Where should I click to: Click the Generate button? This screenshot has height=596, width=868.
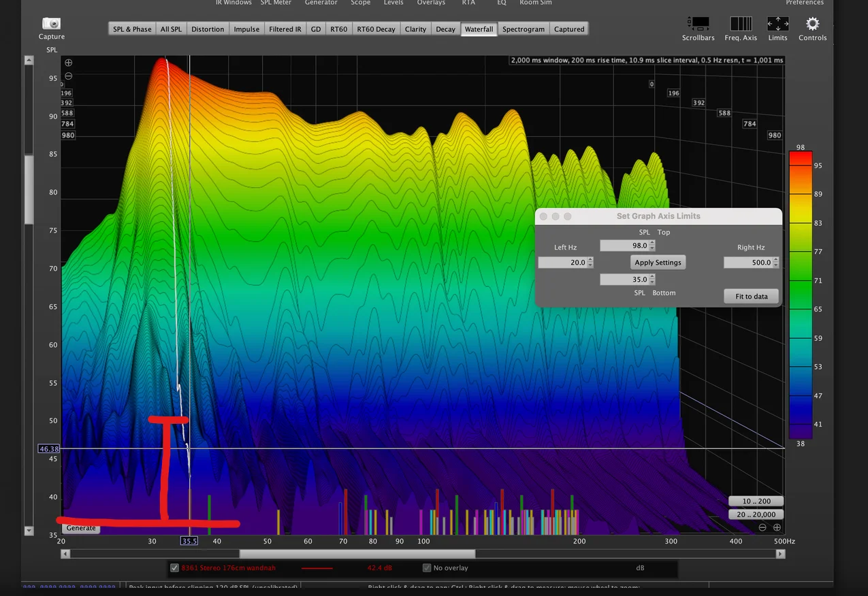tap(81, 528)
